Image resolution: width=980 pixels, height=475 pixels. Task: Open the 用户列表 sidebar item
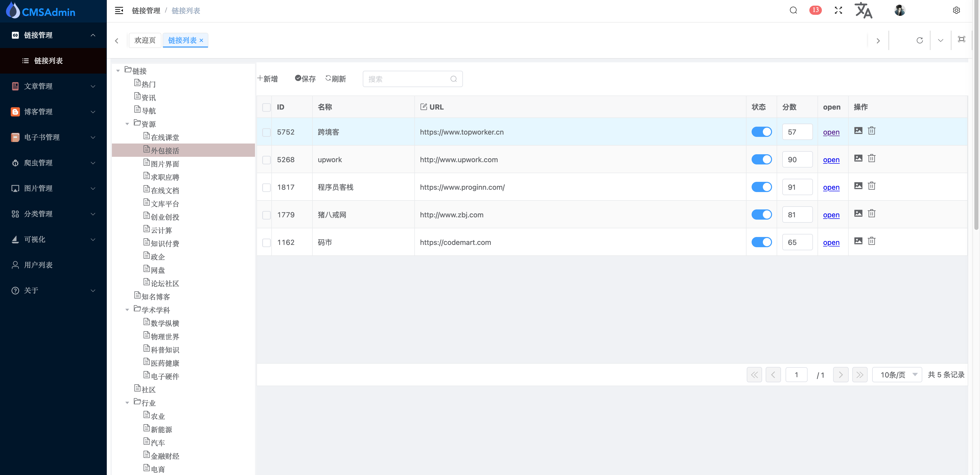[53, 265]
